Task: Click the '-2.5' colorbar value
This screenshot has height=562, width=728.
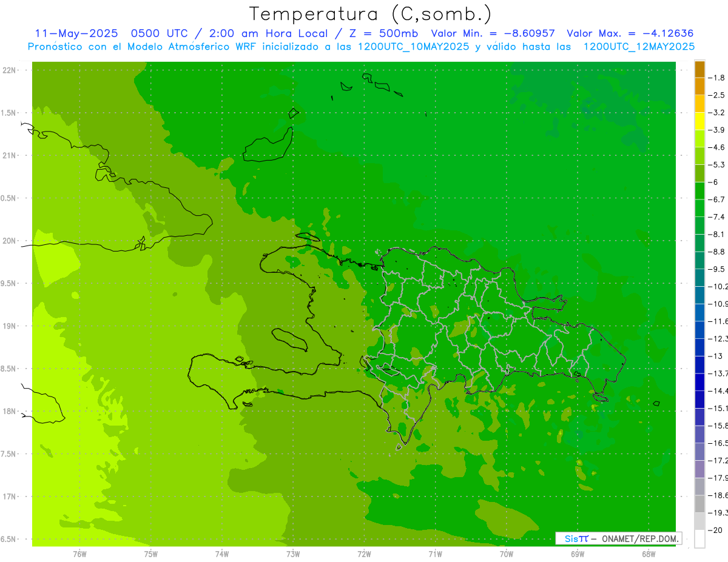Action: click(716, 95)
